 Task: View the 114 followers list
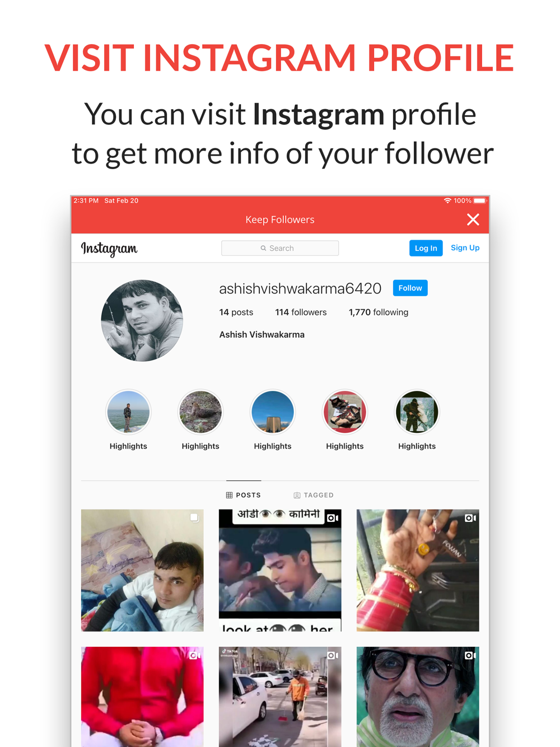[x=301, y=312]
